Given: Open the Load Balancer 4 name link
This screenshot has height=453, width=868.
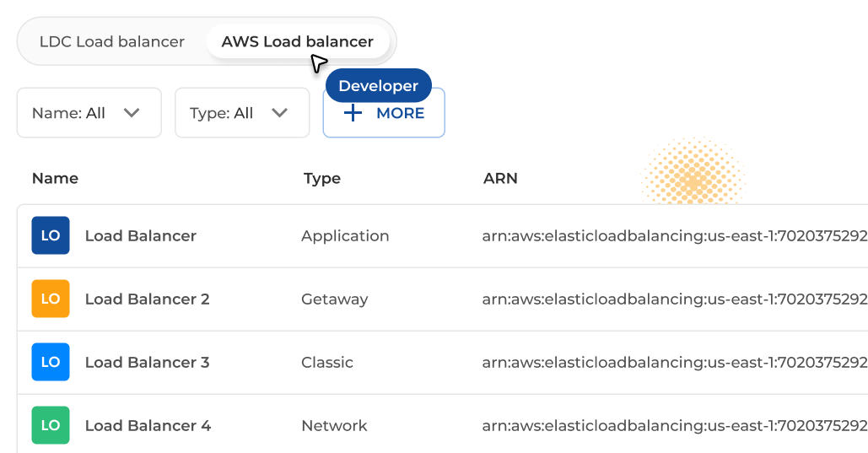Looking at the screenshot, I should click(x=148, y=426).
